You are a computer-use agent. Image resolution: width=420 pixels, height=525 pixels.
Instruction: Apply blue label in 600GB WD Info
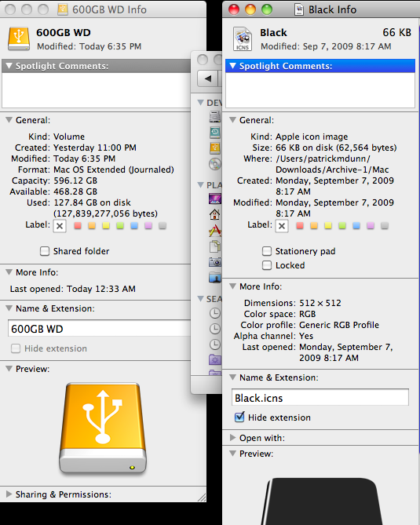click(134, 226)
